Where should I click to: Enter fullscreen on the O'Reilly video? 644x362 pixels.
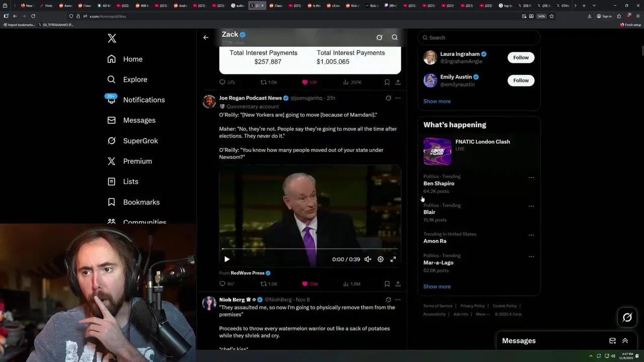click(x=393, y=259)
